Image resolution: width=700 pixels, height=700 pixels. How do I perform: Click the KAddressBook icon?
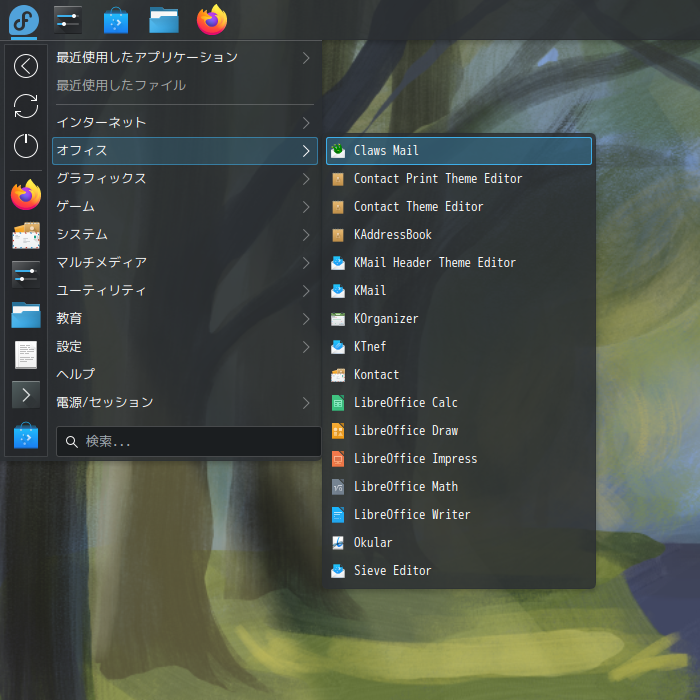tap(338, 235)
